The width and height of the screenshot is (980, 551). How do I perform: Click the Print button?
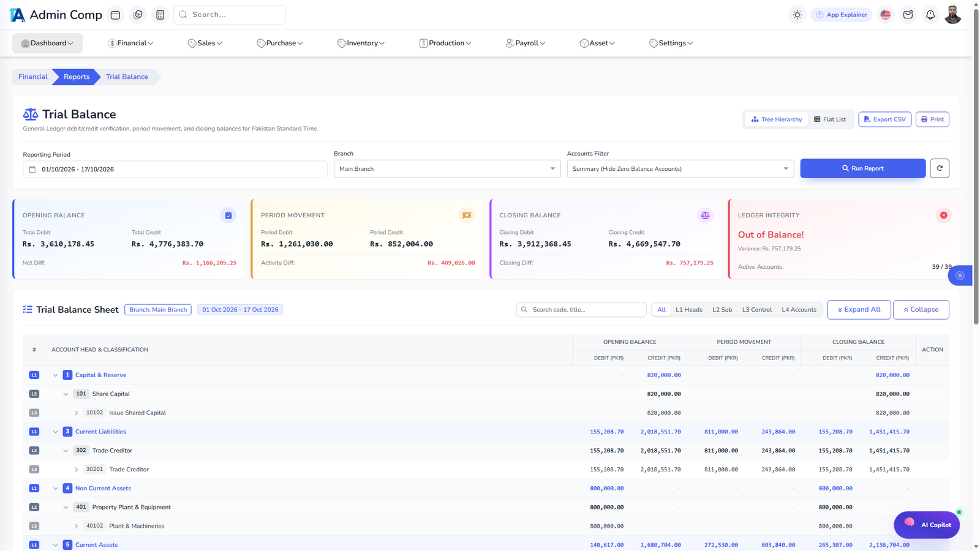coord(932,119)
